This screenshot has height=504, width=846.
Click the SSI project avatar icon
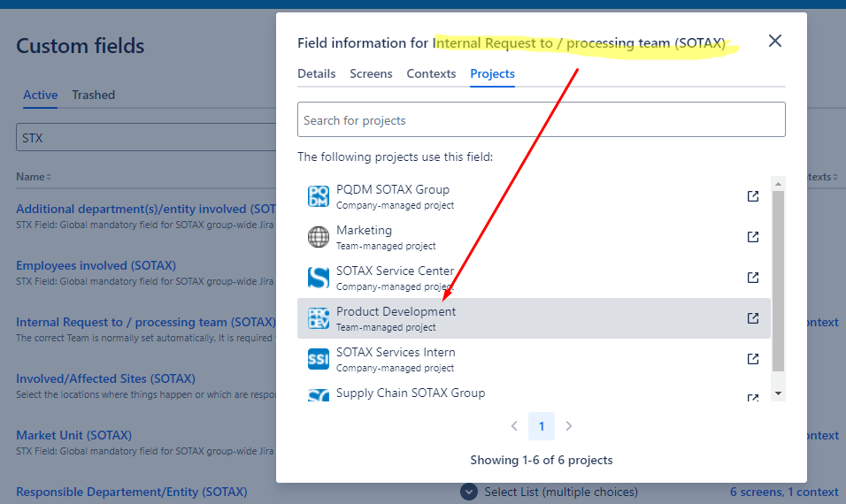point(319,359)
